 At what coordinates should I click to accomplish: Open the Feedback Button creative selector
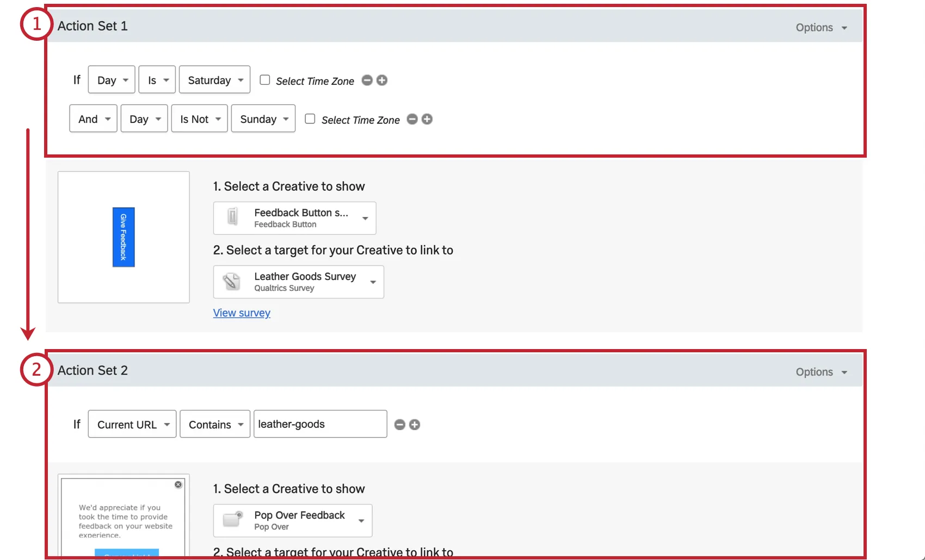pyautogui.click(x=294, y=218)
